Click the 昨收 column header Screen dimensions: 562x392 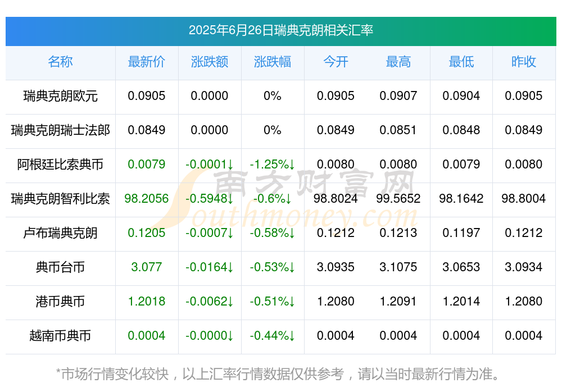(x=524, y=62)
